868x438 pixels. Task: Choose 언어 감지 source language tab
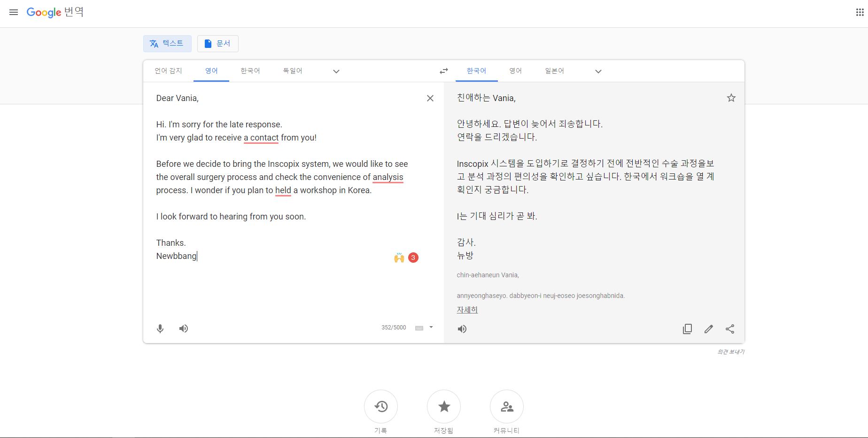click(168, 71)
